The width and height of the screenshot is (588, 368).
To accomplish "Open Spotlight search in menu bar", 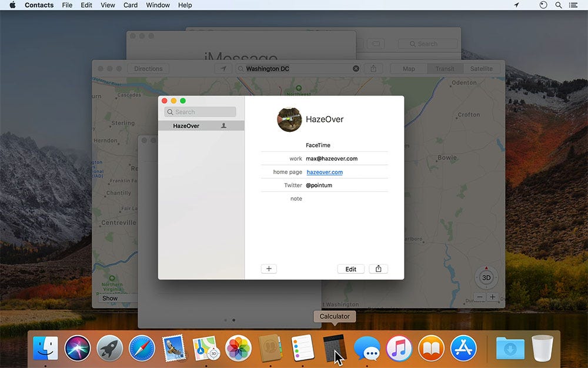I will (559, 5).
